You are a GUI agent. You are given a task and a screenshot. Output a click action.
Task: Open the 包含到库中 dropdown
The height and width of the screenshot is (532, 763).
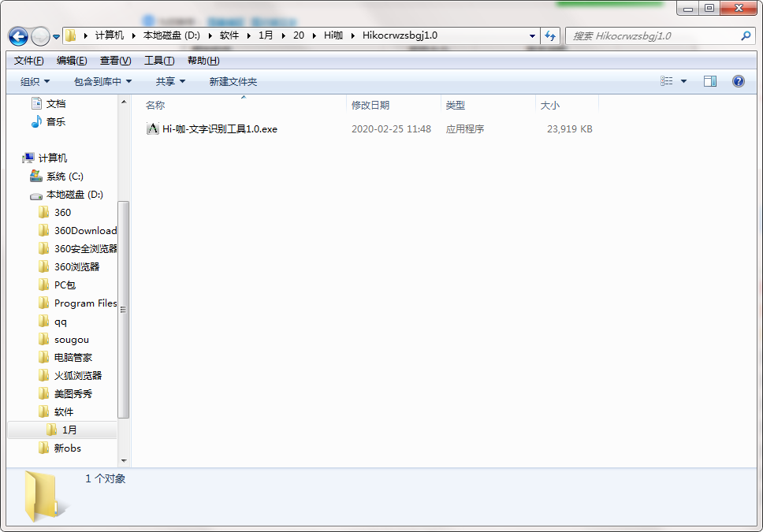click(x=102, y=81)
